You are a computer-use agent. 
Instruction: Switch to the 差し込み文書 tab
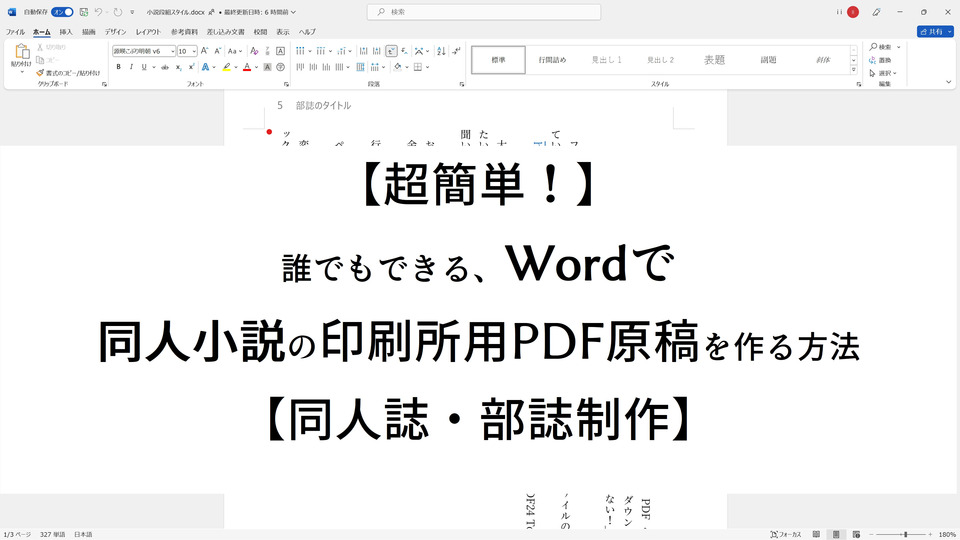point(225,32)
